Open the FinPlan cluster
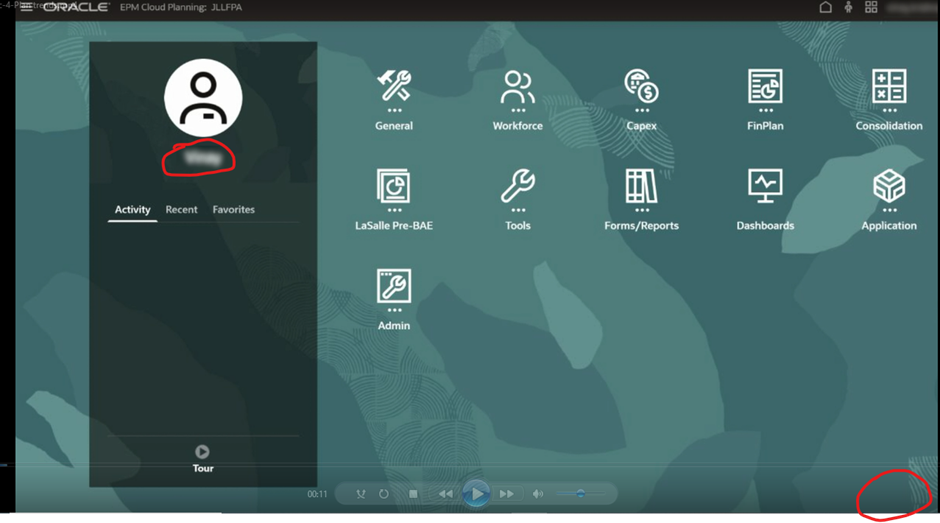 coord(765,101)
